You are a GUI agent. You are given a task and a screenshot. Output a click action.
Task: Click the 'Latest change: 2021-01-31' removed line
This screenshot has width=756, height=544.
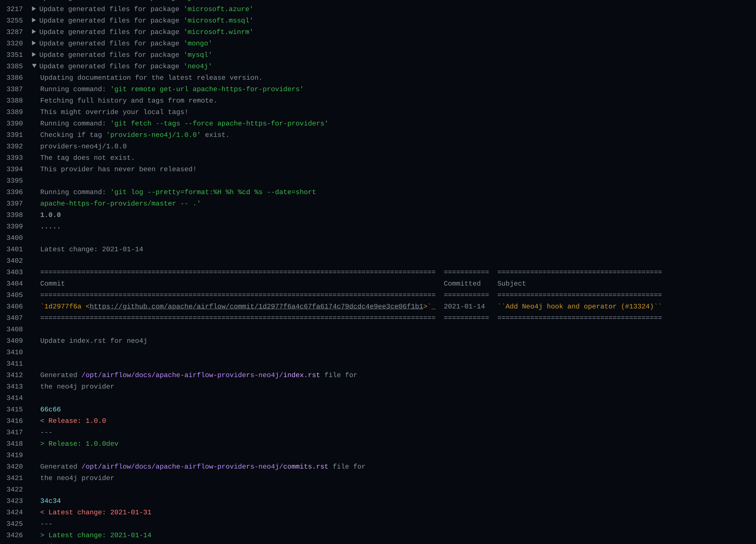(x=96, y=512)
